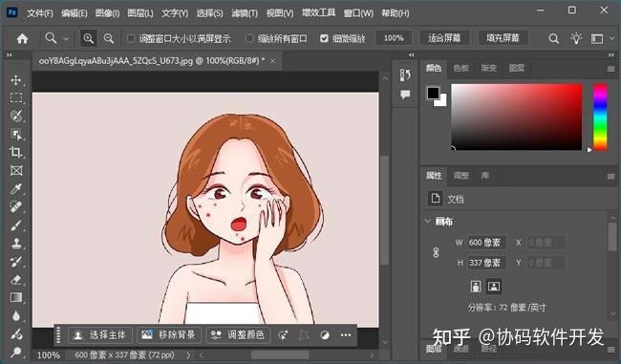Viewport: 621px width, 364px height.
Task: Open the 滤镜(T) menu
Action: point(245,13)
